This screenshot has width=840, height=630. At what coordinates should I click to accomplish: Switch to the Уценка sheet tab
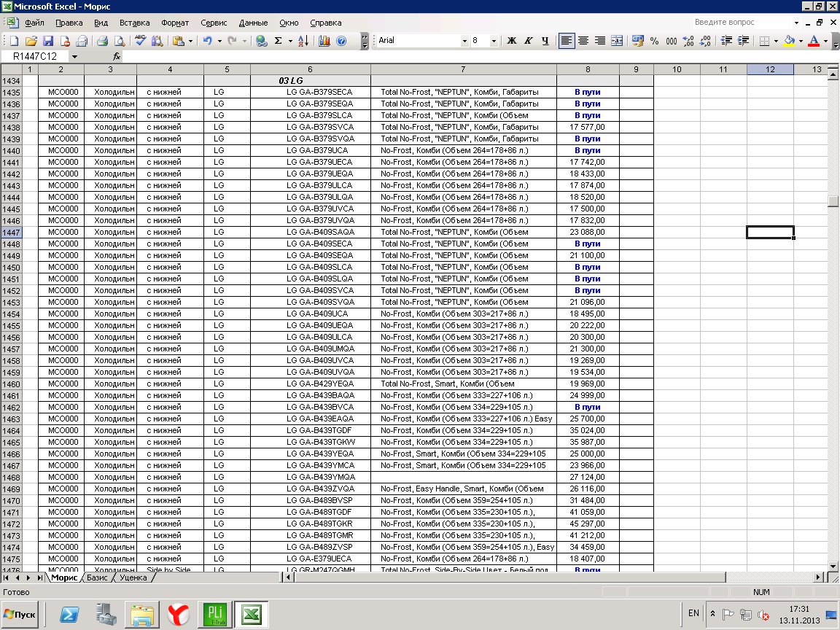click(133, 577)
